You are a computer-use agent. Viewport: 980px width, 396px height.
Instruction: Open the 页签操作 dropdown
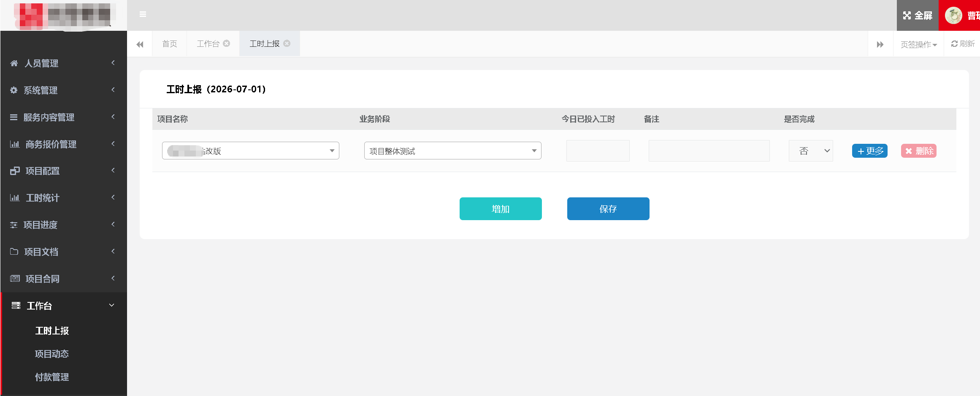(919, 44)
